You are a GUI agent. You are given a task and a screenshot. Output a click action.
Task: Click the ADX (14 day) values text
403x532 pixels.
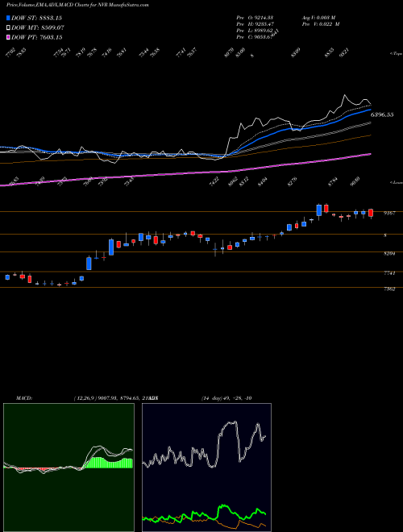226,398
